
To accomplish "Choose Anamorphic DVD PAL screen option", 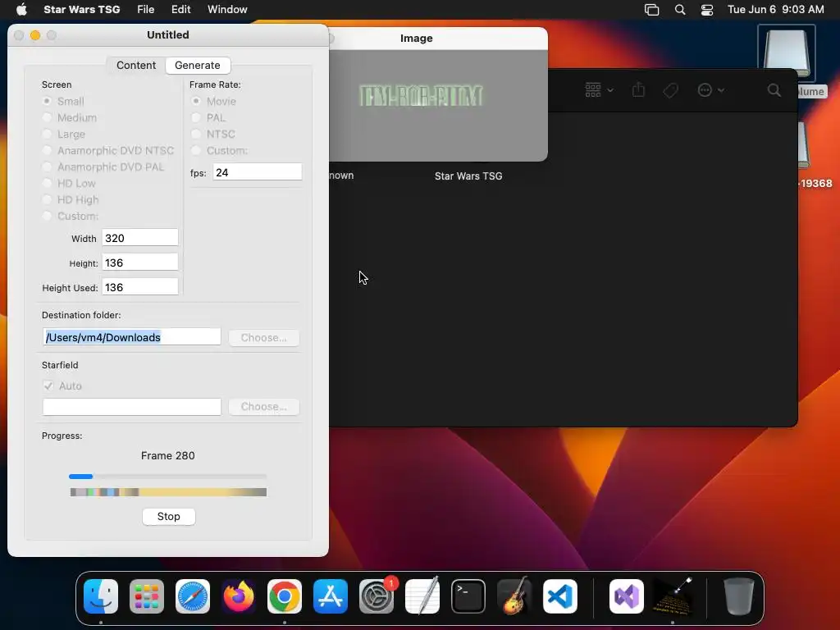I will pos(47,167).
